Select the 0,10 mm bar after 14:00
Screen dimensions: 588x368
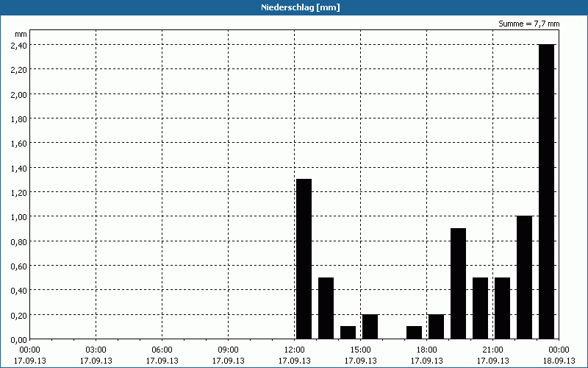pos(348,333)
